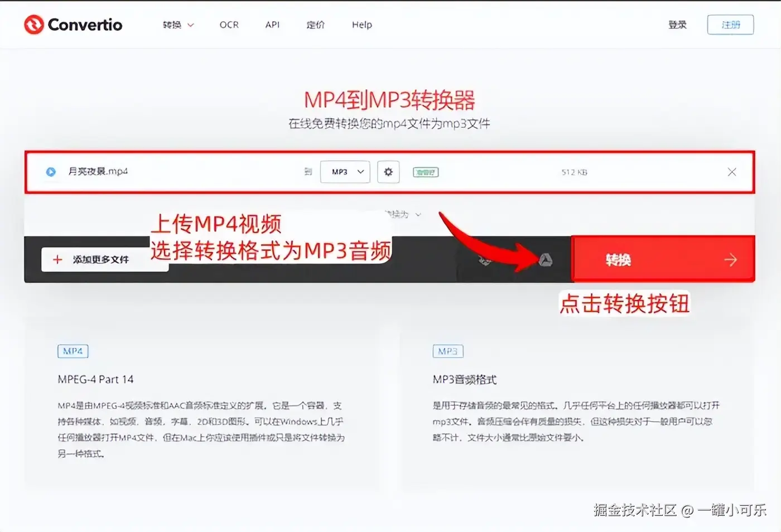Click the 登录 login link

[677, 25]
